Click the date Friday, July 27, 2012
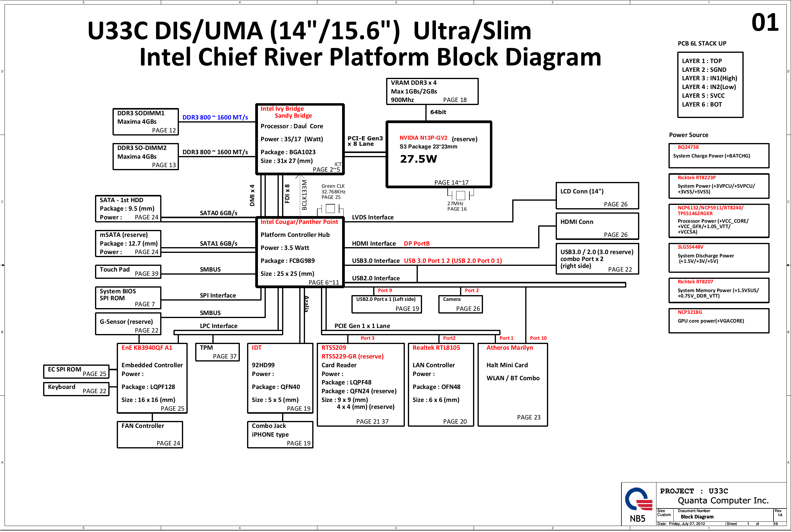The image size is (791, 532). click(x=687, y=524)
